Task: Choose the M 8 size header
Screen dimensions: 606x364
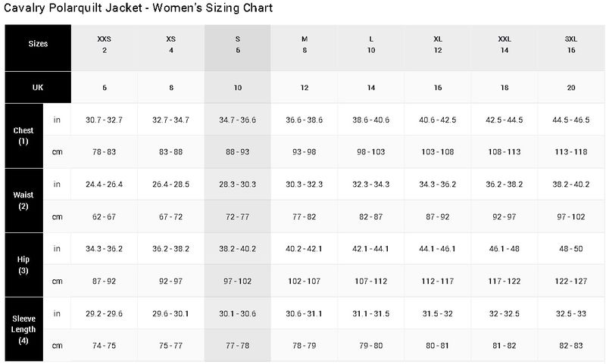Action: 304,44
